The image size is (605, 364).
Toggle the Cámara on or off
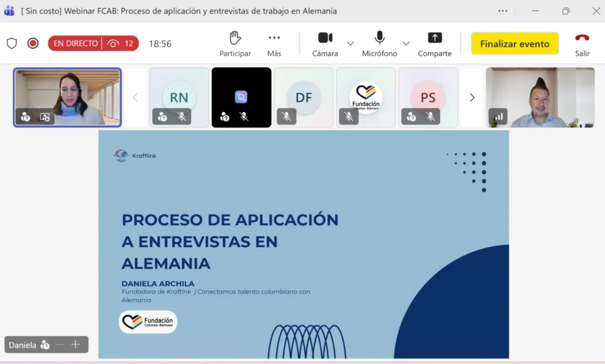(x=325, y=44)
